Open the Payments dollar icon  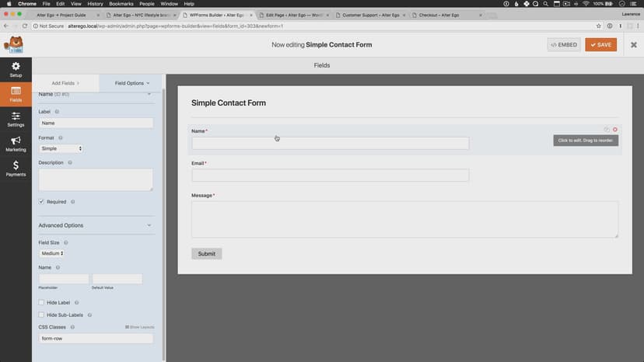point(16,169)
